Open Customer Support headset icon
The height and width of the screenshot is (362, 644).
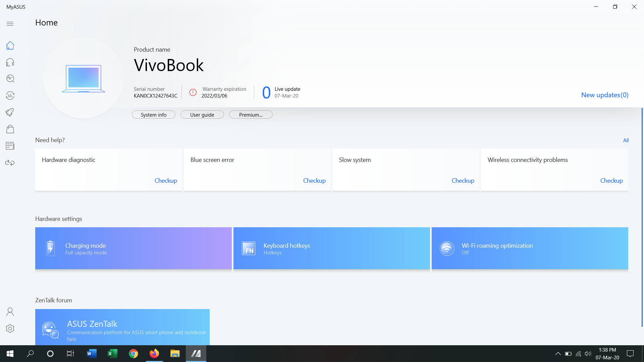[x=10, y=62]
